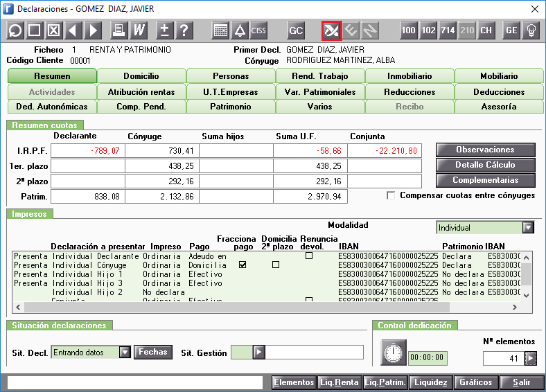
Task: Click the Nº elementos arrow button
Action: 530,358
